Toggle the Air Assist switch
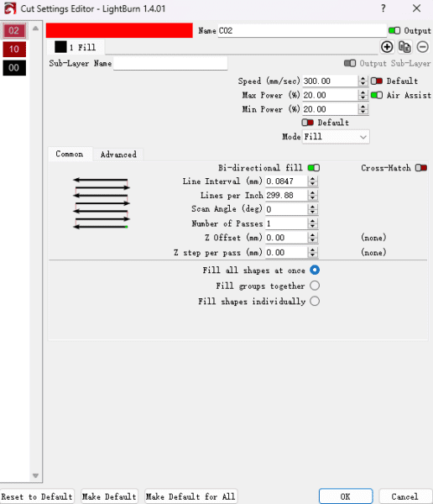The width and height of the screenshot is (433, 504). point(377,95)
